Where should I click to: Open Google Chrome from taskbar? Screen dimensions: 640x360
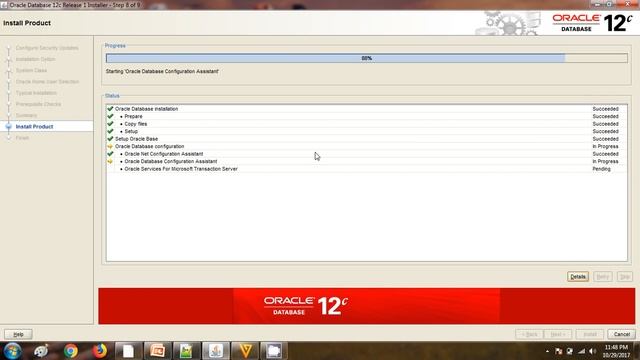click(x=71, y=351)
